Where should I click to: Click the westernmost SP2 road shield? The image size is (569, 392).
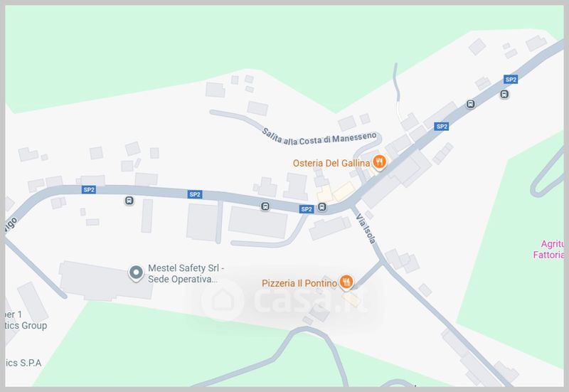89,189
